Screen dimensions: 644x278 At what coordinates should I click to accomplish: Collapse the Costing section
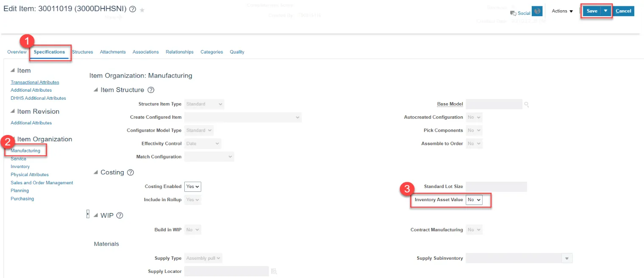(96, 173)
